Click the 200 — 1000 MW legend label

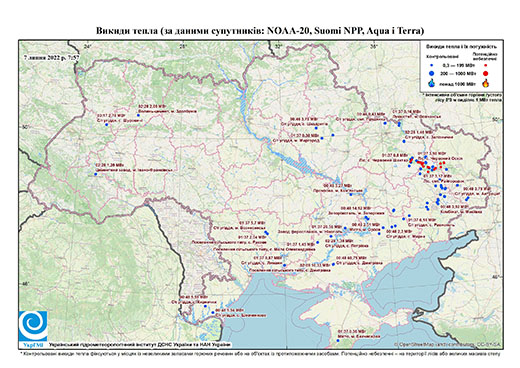[x=457, y=73]
